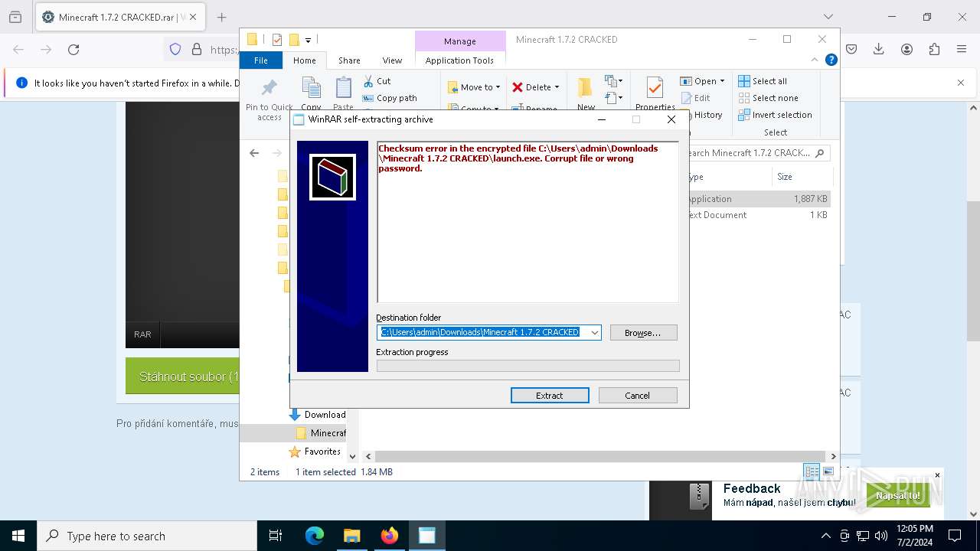Viewport: 980px width, 551px height.
Task: Dismiss the Firefox notification bar
Action: click(961, 83)
